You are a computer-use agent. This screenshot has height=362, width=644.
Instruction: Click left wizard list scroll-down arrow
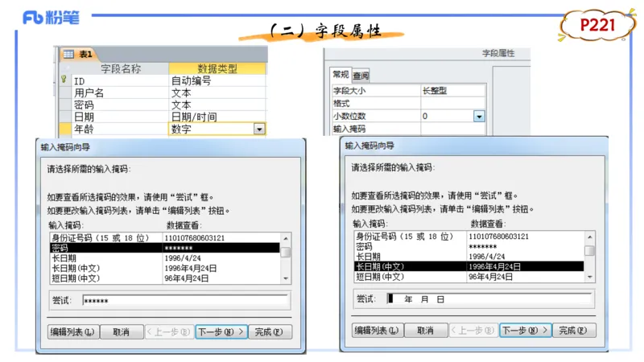(286, 278)
